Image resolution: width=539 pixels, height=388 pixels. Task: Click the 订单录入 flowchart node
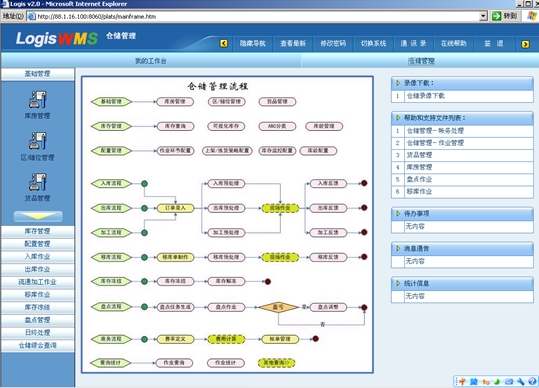point(175,208)
